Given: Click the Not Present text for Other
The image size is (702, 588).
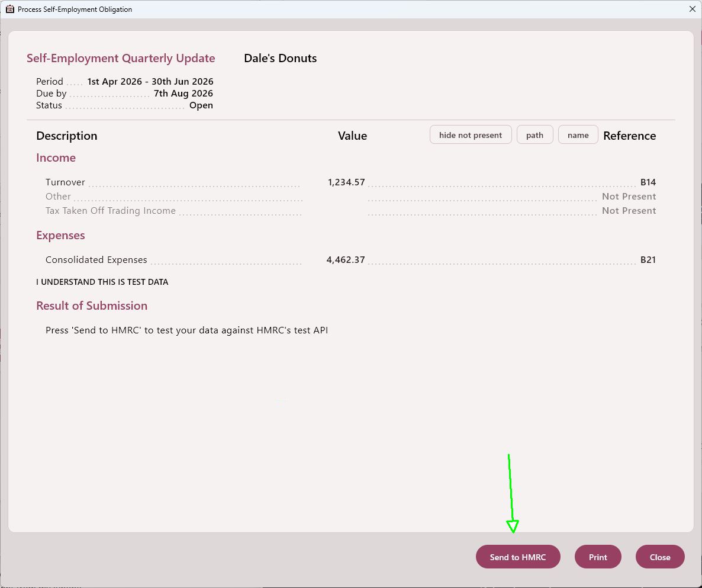Looking at the screenshot, I should tap(629, 197).
